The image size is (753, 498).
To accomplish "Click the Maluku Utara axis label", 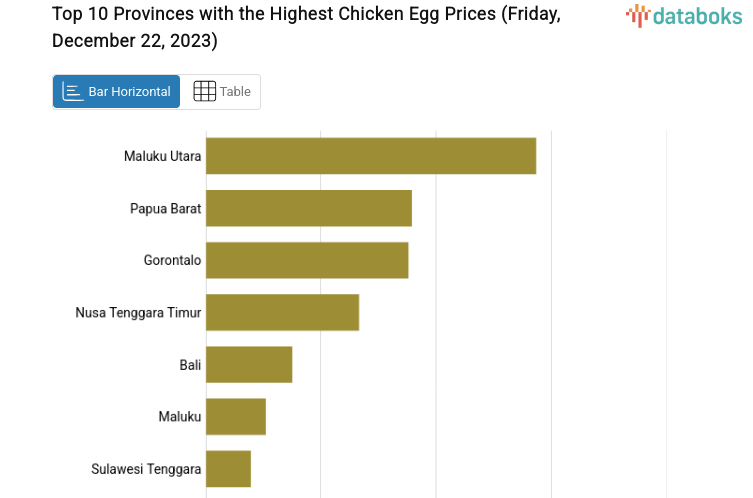I will coord(162,156).
